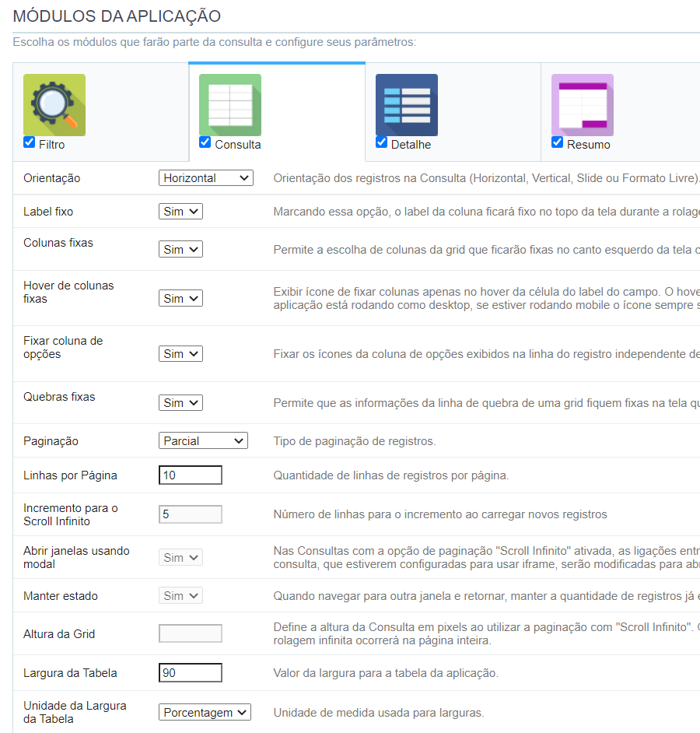Toggle the Resumo module checkbox
The width and height of the screenshot is (700, 733).
tap(557, 142)
